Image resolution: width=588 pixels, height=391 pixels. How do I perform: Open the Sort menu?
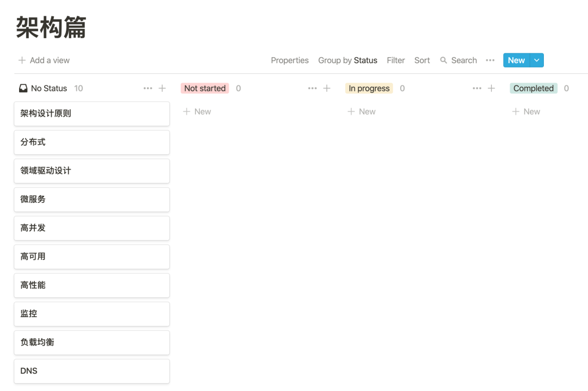[x=422, y=60]
